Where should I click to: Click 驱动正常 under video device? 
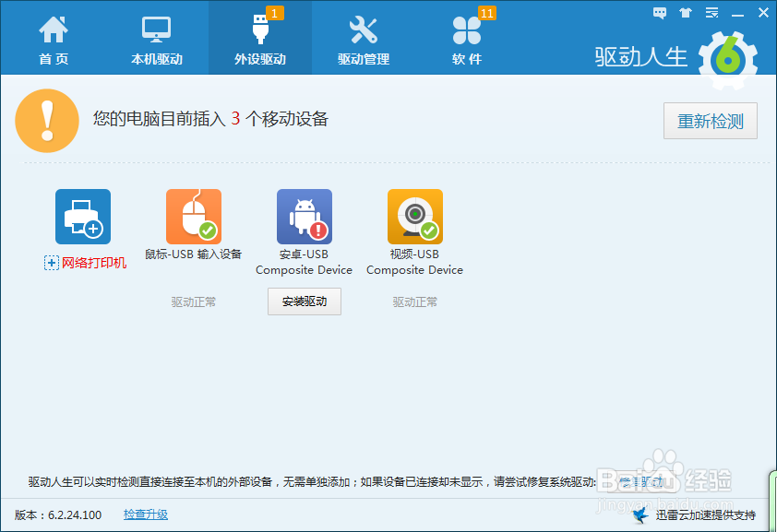[x=415, y=301]
